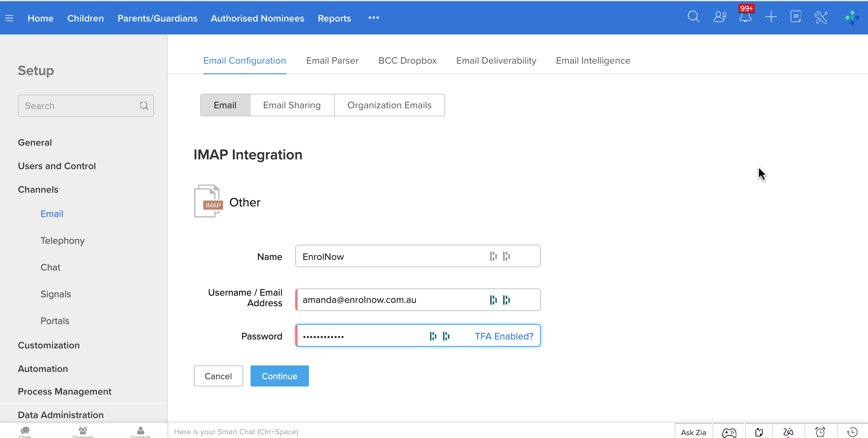Click the Continue button
This screenshot has height=438, width=868.
(279, 376)
